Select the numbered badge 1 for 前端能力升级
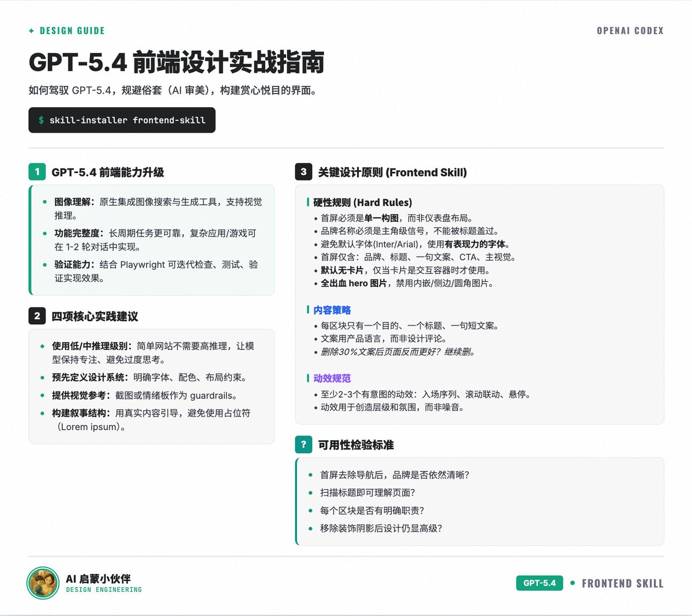Viewport: 692px width, 616px height. coord(37,172)
